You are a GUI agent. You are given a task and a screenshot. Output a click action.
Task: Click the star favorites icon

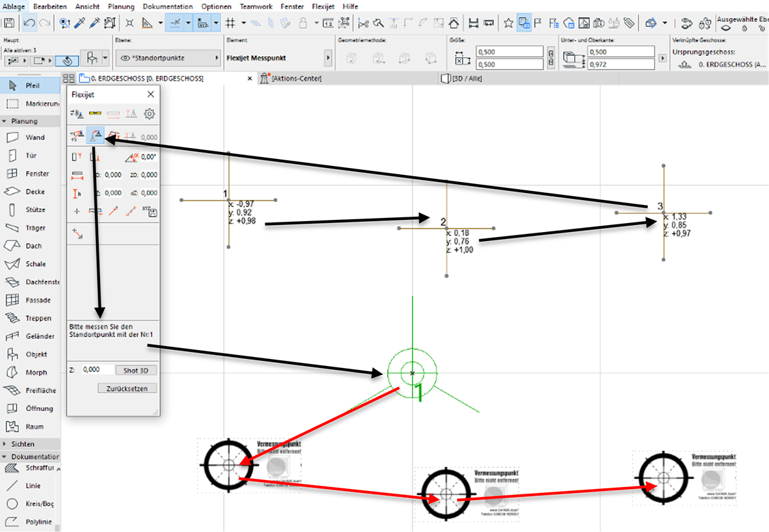[508, 23]
